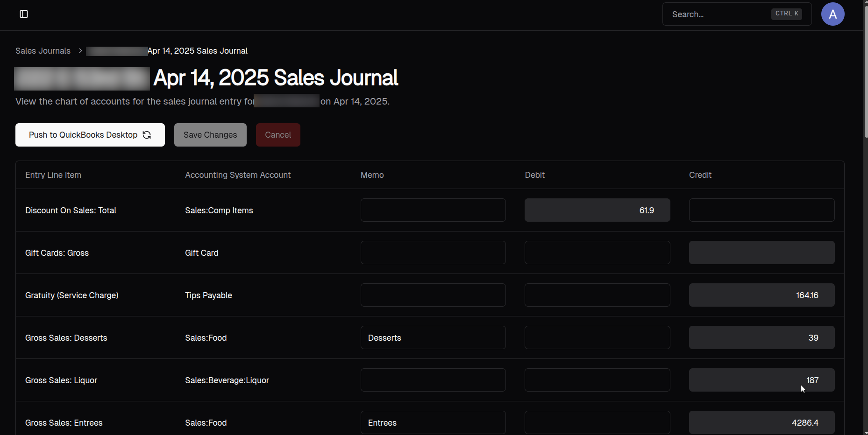Click the Liquor credit field 187
868x435 pixels.
point(761,380)
